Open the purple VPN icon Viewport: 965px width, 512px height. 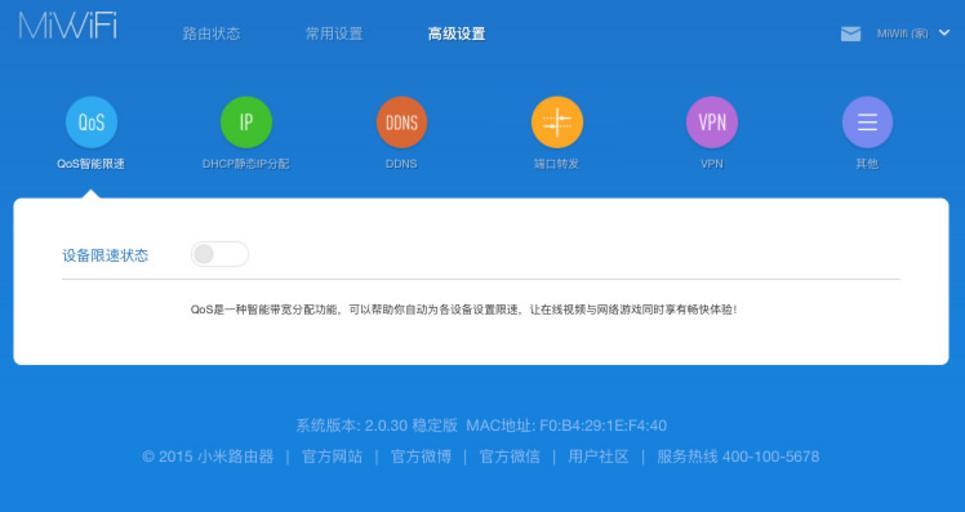point(711,122)
